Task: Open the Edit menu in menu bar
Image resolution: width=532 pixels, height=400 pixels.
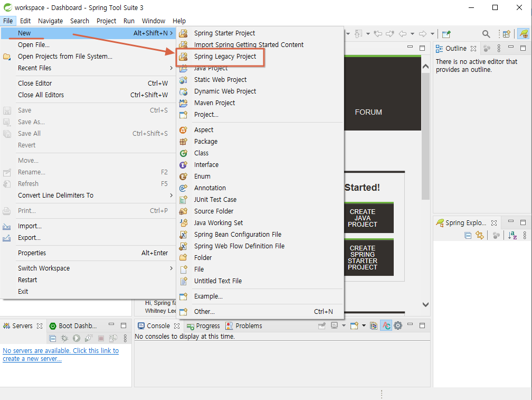Action: (x=25, y=21)
